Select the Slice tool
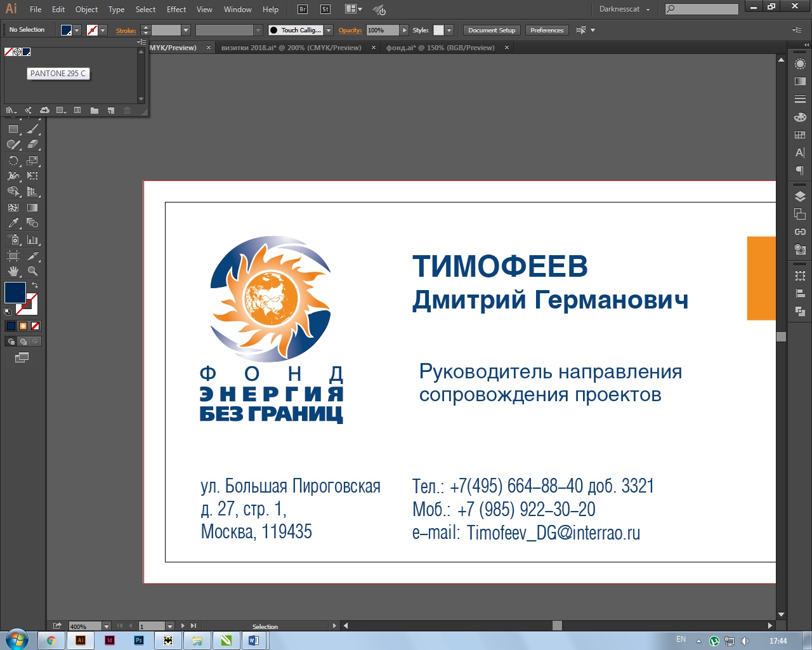Viewport: 812px width, 650px height. [33, 256]
